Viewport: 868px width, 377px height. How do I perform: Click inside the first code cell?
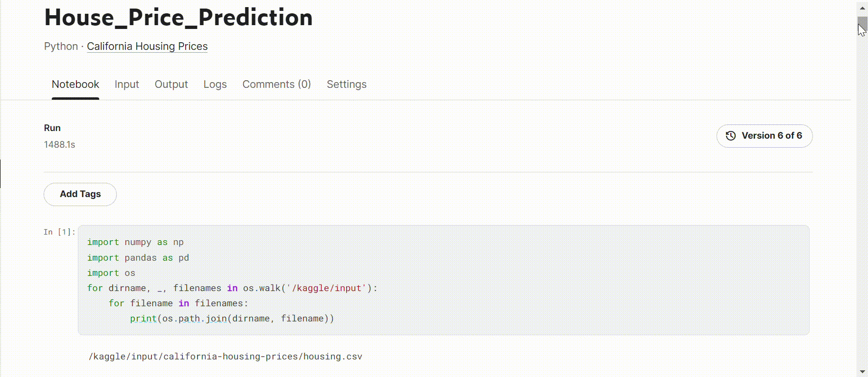pyautogui.click(x=443, y=280)
